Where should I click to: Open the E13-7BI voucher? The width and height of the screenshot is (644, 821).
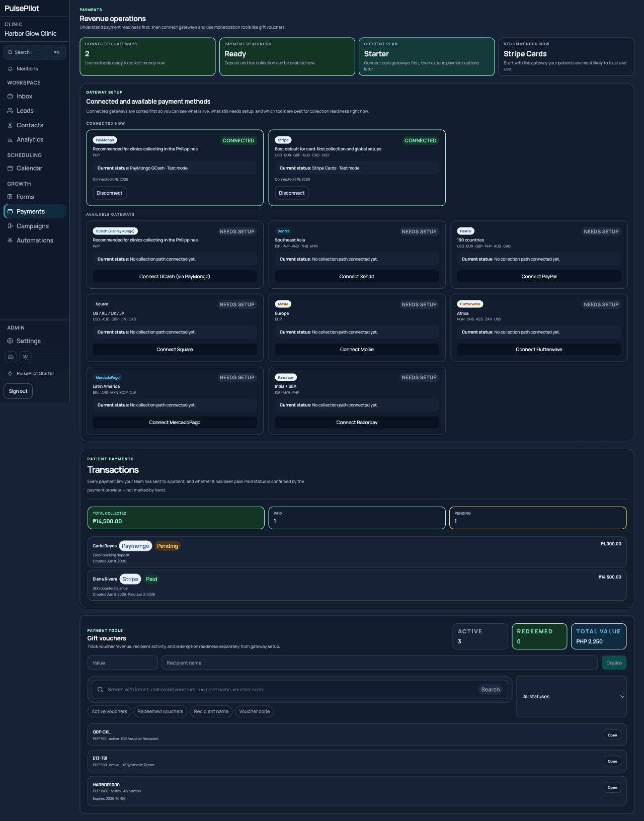coord(612,762)
